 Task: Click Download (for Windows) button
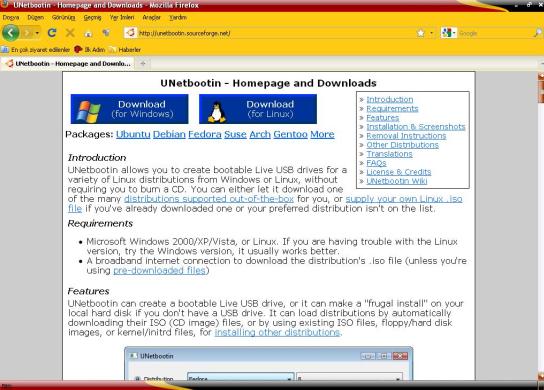129,109
